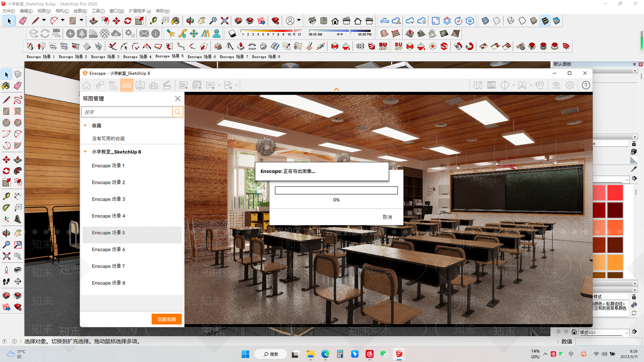The width and height of the screenshot is (644, 362).
Task: Toggle Enscape view management binoculars button
Action: pyautogui.click(x=127, y=85)
